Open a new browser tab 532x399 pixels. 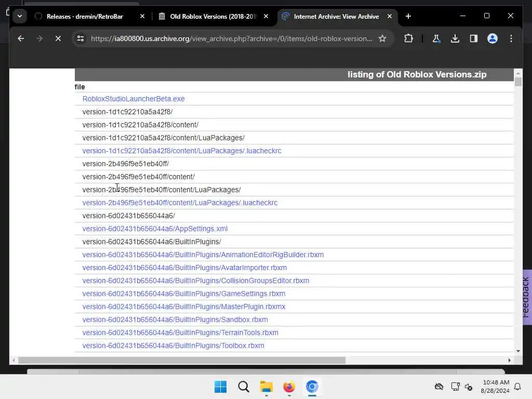click(x=408, y=16)
